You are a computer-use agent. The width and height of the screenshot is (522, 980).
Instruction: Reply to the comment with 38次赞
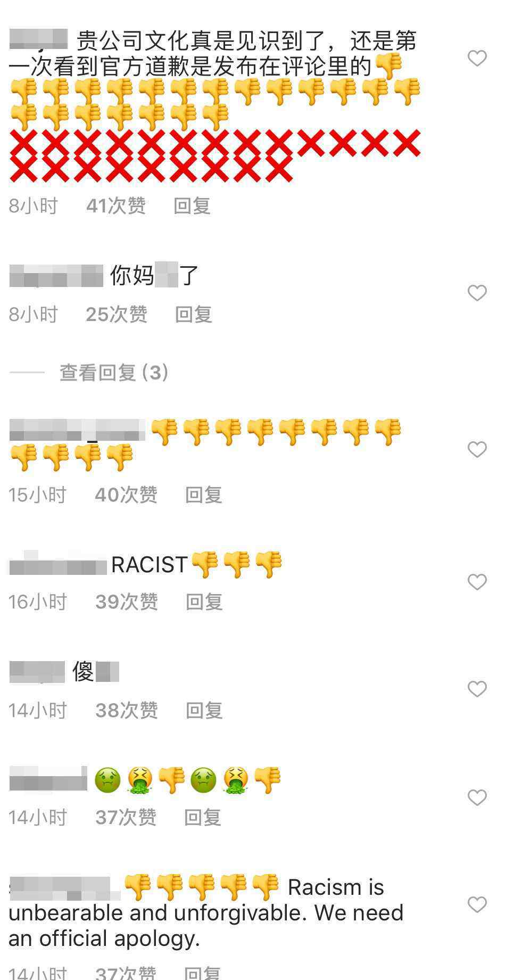point(204,711)
